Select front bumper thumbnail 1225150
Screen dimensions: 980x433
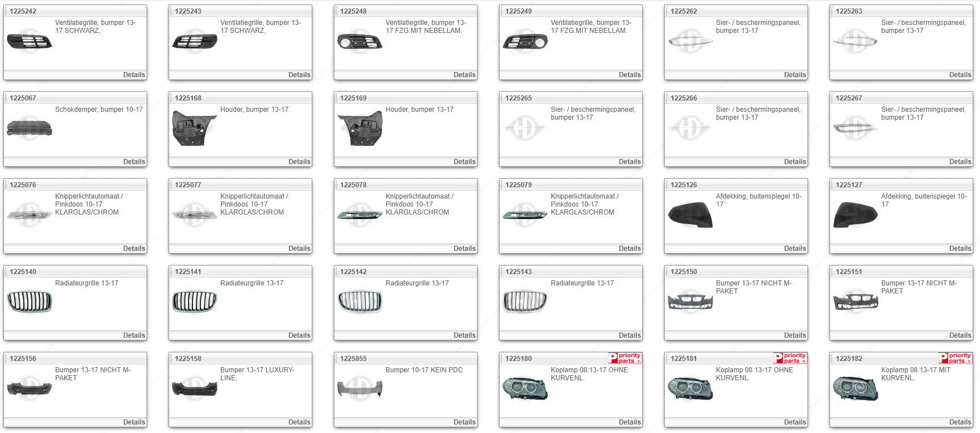click(x=690, y=302)
